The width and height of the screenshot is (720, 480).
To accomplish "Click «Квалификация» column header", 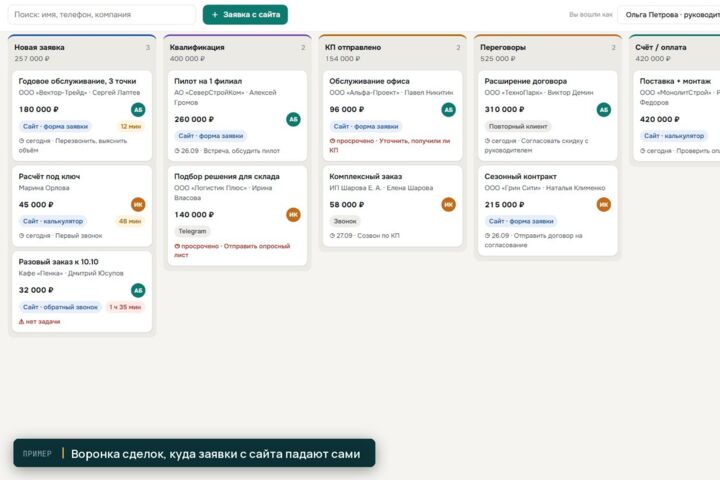I will click(x=197, y=47).
